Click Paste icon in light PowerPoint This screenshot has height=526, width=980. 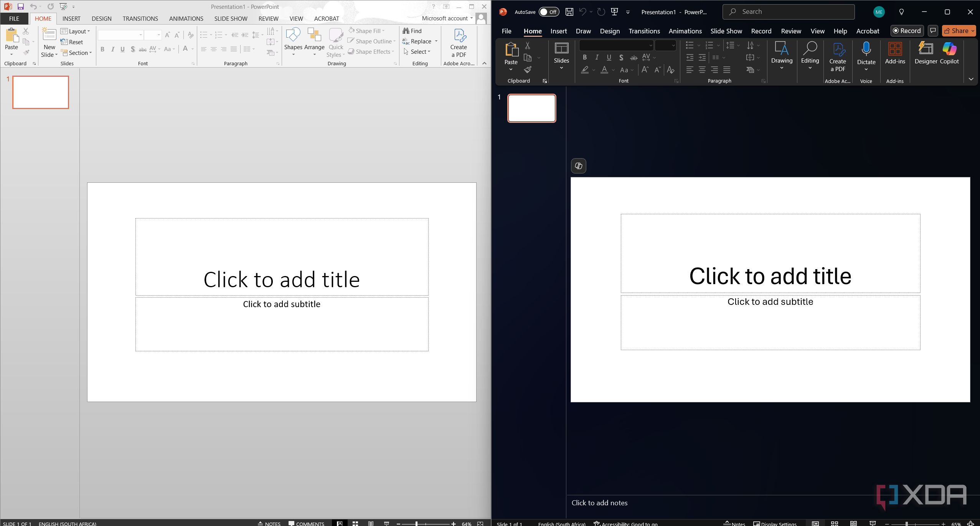12,35
